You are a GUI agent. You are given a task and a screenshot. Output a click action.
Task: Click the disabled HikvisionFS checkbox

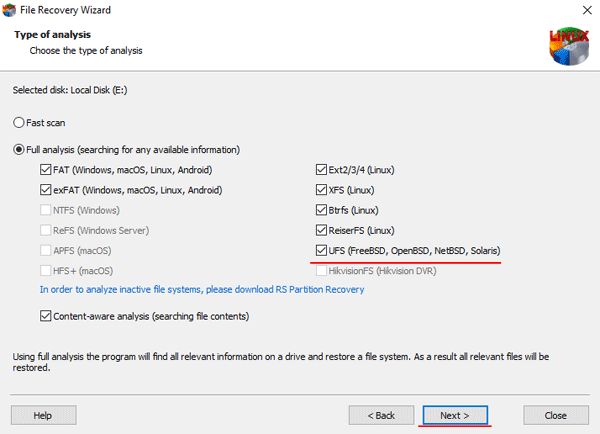pos(321,270)
